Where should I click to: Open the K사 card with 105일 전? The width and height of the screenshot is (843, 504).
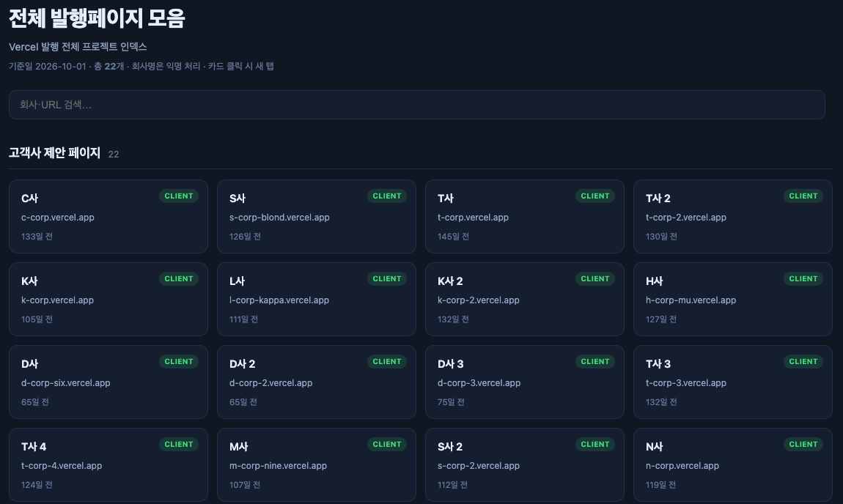pyautogui.click(x=108, y=300)
